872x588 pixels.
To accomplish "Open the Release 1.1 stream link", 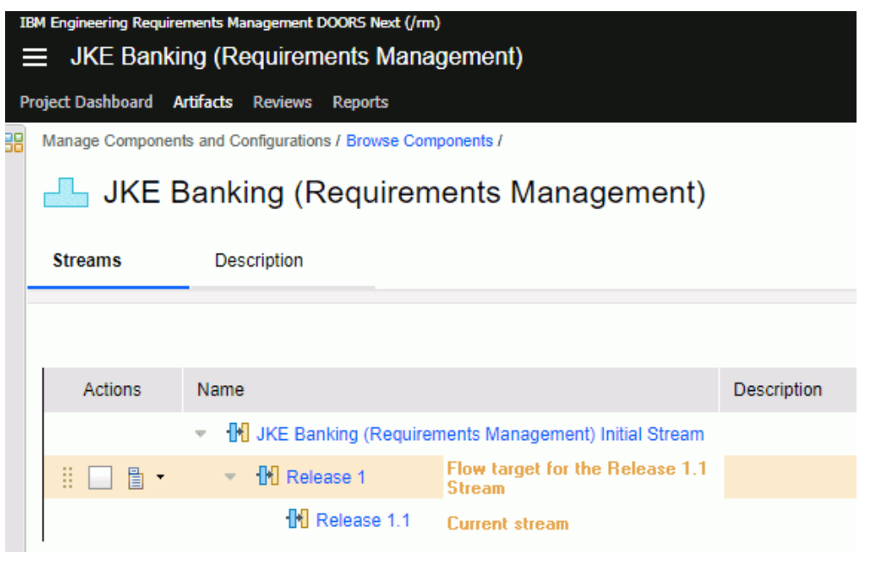I will (x=363, y=520).
